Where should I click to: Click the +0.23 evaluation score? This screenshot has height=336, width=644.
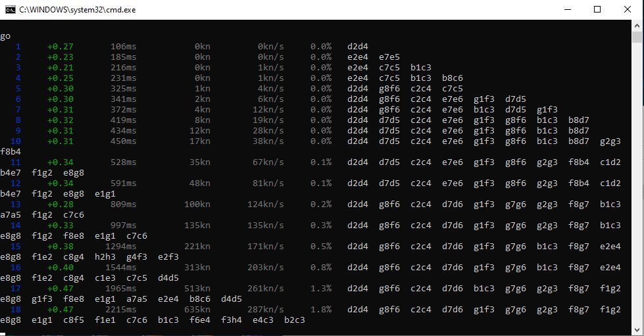click(x=60, y=57)
